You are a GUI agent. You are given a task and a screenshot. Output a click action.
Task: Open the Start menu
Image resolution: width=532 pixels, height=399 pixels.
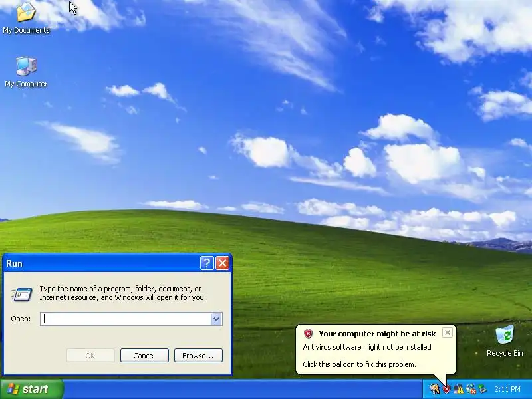[x=31, y=389]
